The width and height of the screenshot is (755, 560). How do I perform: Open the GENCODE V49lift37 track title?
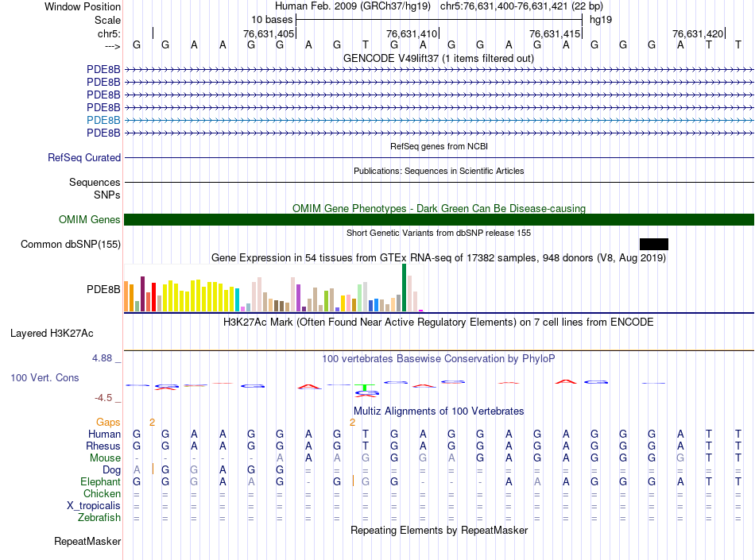coord(438,59)
